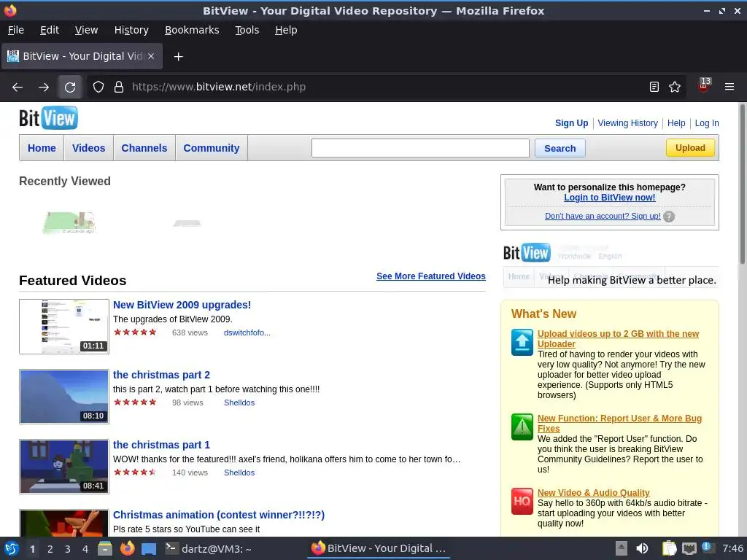Go to the Channels navigation tab

pyautogui.click(x=144, y=148)
